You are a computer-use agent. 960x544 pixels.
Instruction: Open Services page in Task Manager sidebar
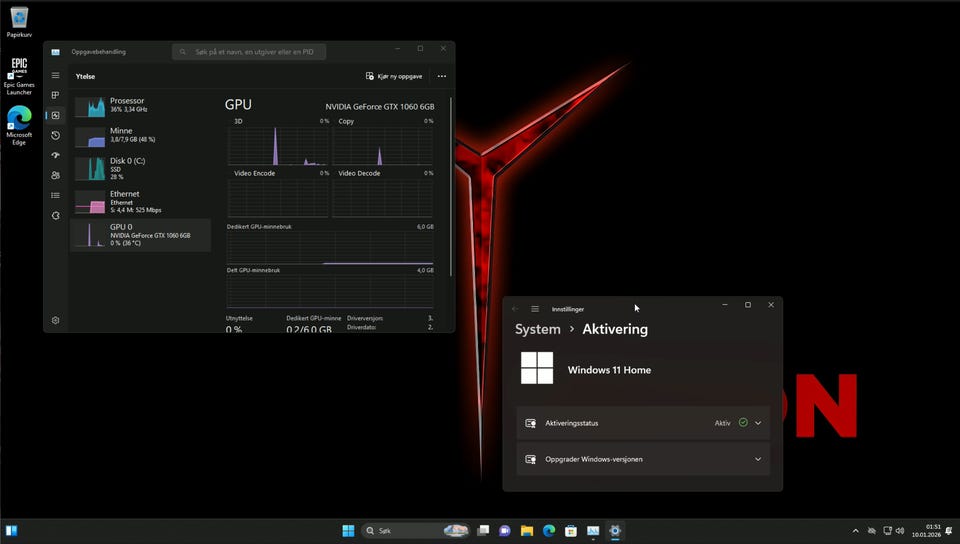[56, 215]
